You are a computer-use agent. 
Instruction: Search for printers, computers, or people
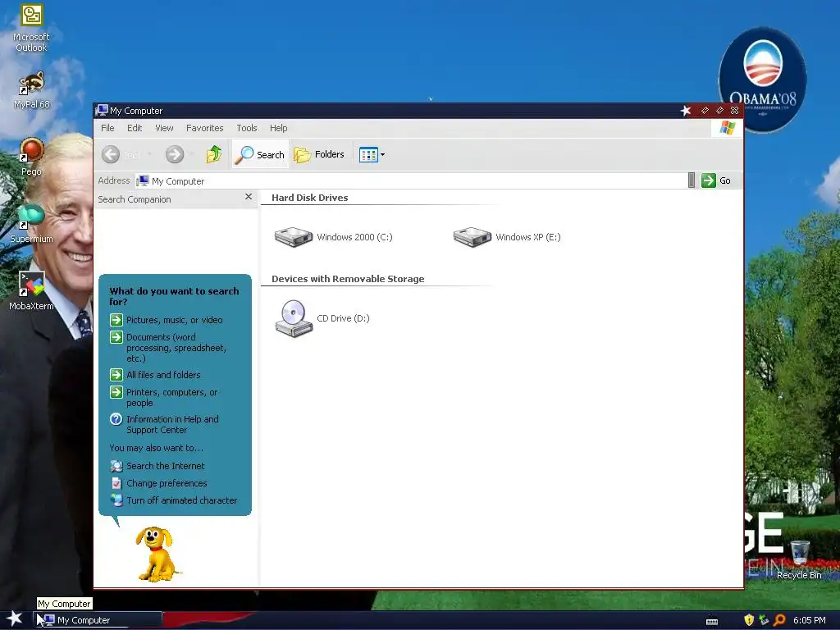[x=164, y=398]
